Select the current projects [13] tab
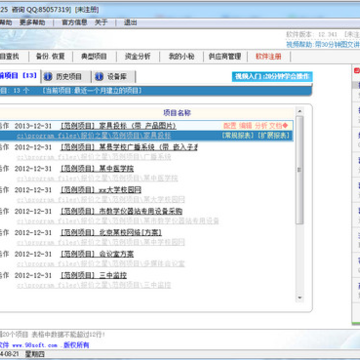 pyautogui.click(x=19, y=76)
